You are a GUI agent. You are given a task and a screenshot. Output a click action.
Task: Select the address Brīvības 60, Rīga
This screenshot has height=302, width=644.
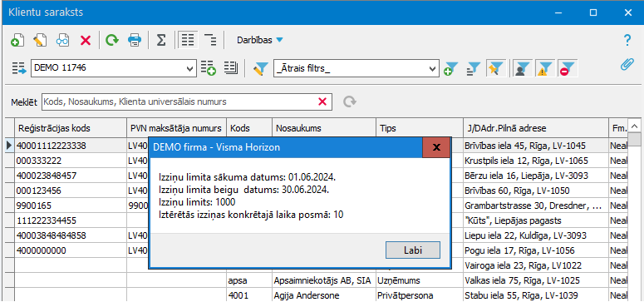(x=536, y=191)
